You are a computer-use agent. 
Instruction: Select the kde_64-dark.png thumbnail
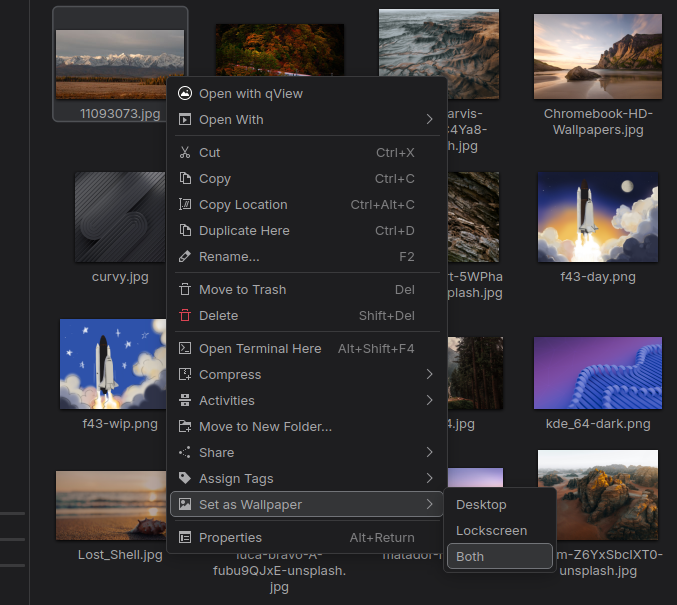point(598,373)
